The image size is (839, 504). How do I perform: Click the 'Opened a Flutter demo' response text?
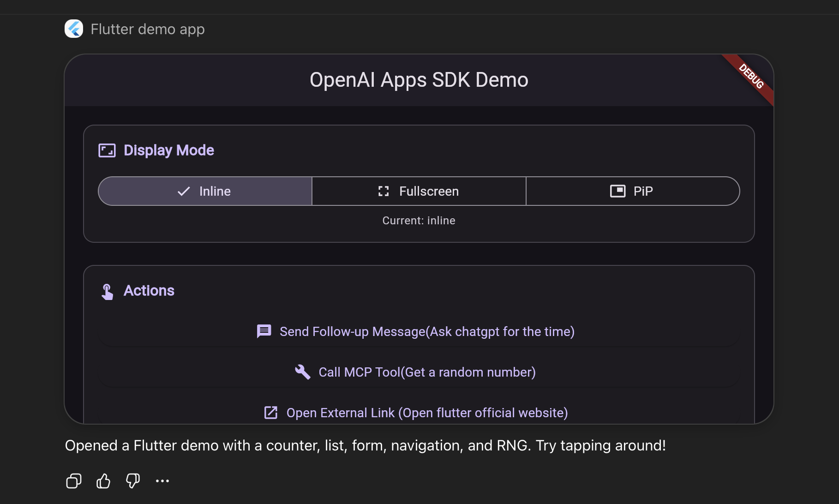coord(366,445)
